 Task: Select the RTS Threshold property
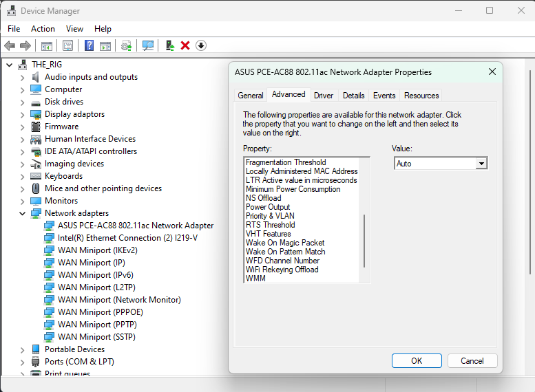click(270, 225)
